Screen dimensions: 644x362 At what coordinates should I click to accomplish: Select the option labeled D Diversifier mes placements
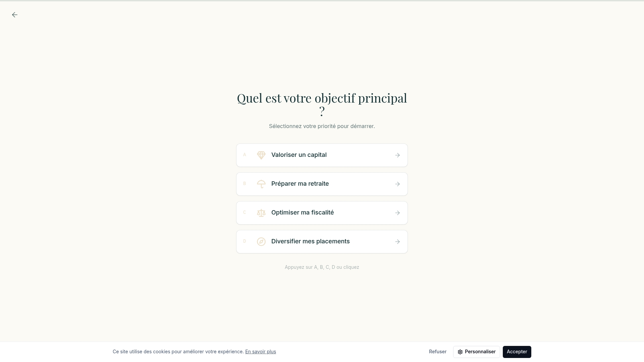pyautogui.click(x=322, y=241)
